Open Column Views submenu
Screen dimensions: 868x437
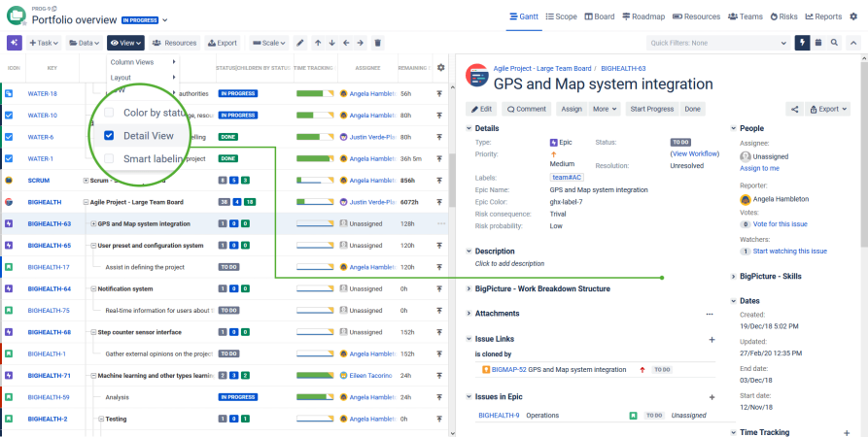click(143, 62)
